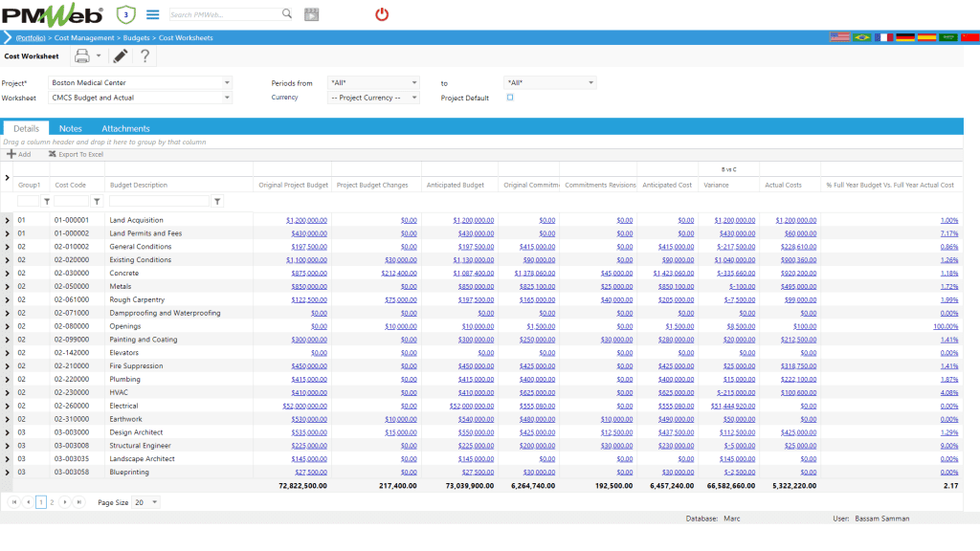Expand the Structural Engineer row
Screen dimensions: 980x551
click(8, 446)
